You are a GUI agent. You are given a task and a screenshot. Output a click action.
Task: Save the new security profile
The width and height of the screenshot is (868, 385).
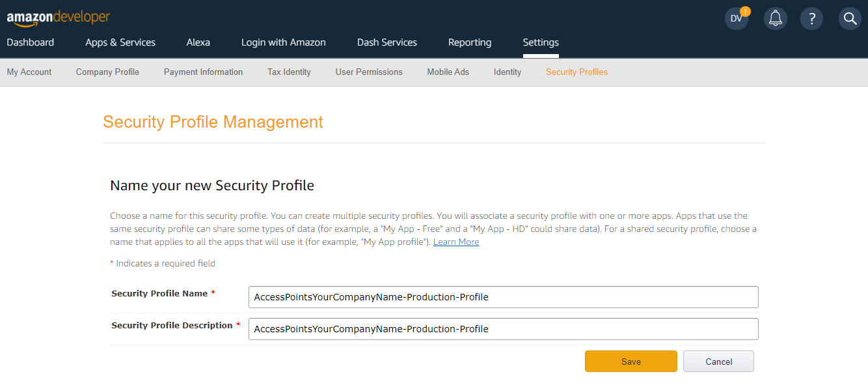630,361
